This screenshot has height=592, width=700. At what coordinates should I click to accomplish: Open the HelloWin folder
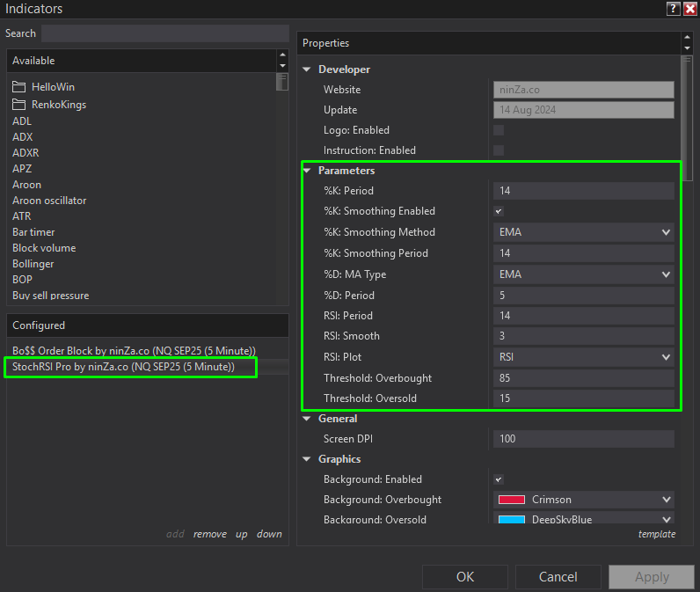(x=44, y=86)
